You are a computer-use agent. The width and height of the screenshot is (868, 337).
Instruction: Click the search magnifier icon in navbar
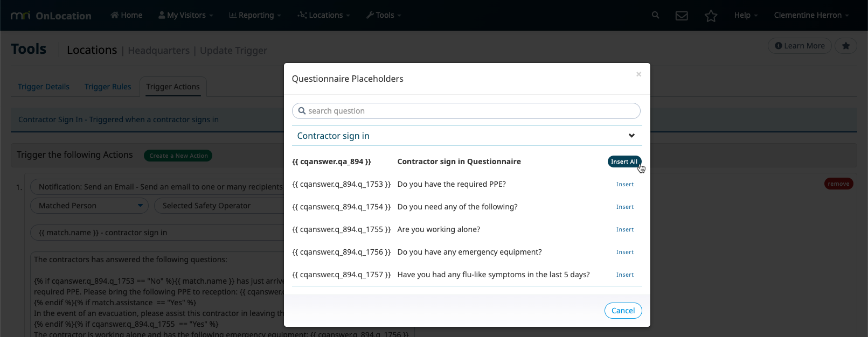click(655, 15)
